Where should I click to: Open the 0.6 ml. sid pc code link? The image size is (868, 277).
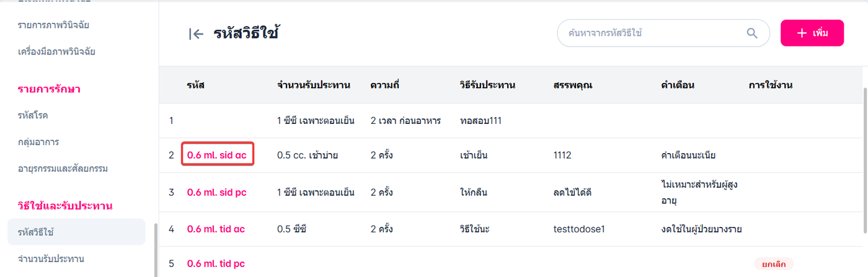[x=217, y=192]
